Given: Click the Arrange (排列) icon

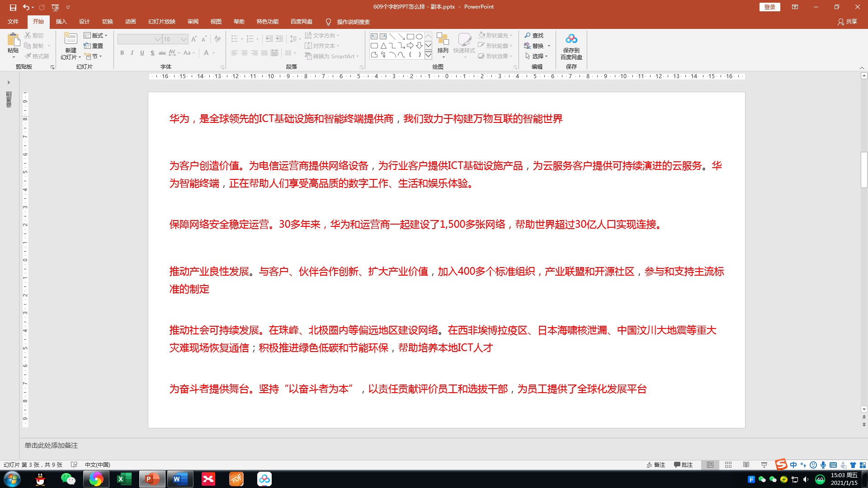Looking at the screenshot, I should point(443,40).
